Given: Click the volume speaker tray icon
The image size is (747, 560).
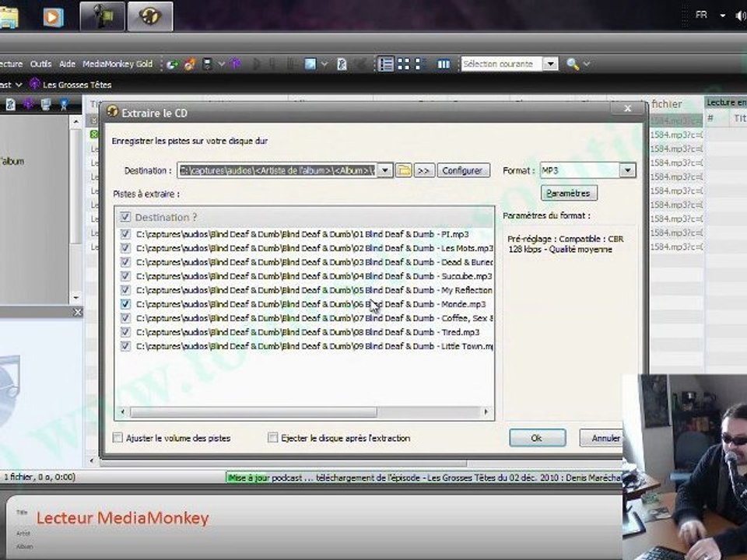Looking at the screenshot, I should pos(741,16).
